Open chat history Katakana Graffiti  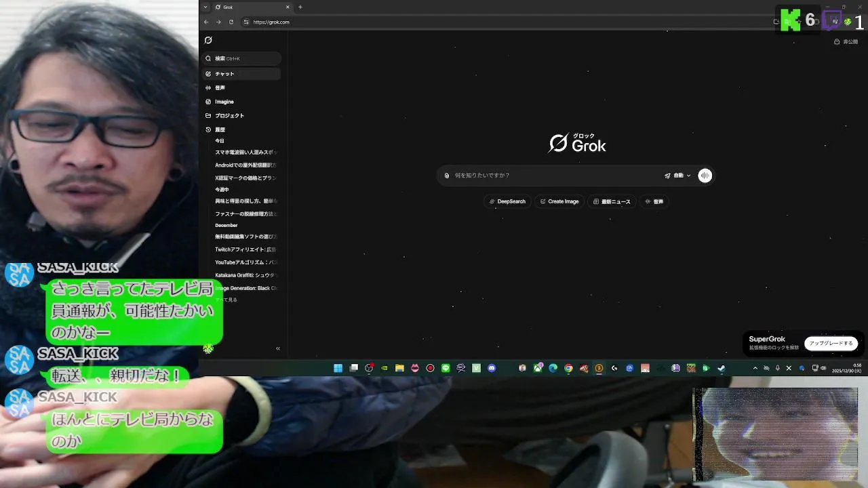click(245, 275)
